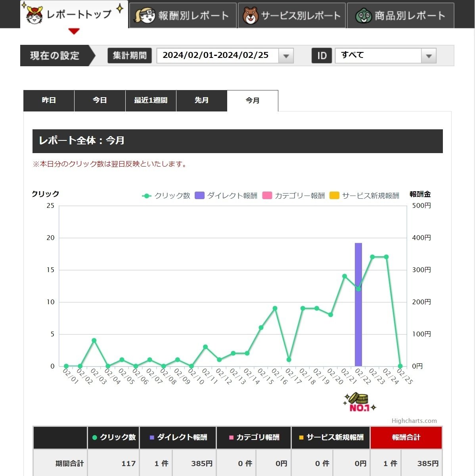Image resolution: width=475 pixels, height=476 pixels.
Task: Open the 報酬別レポート tab
Action: click(183, 15)
